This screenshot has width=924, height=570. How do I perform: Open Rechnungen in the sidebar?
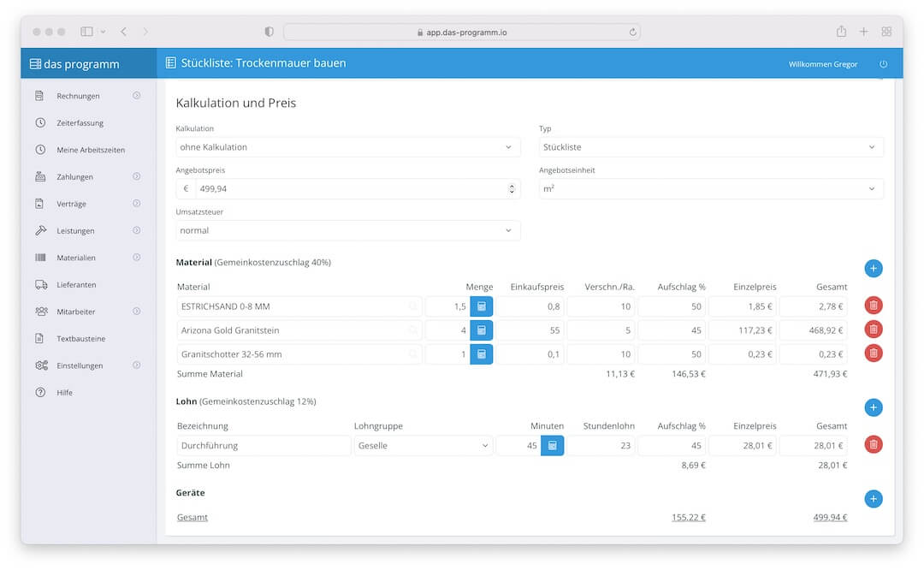tap(78, 96)
